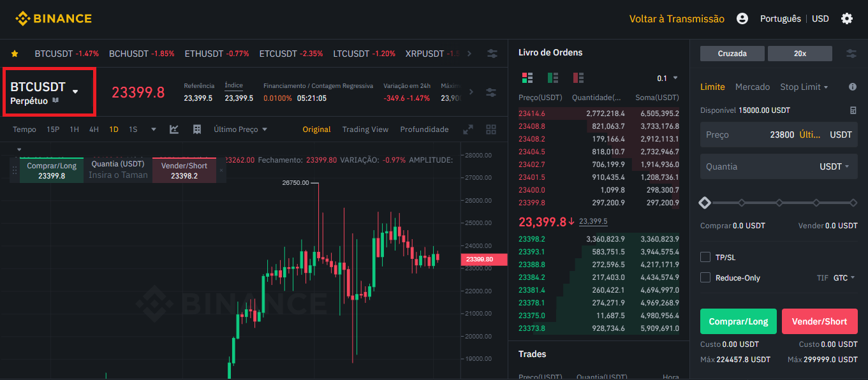The image size is (868, 380).
Task: Click the leverage slider start handle
Action: pyautogui.click(x=704, y=203)
